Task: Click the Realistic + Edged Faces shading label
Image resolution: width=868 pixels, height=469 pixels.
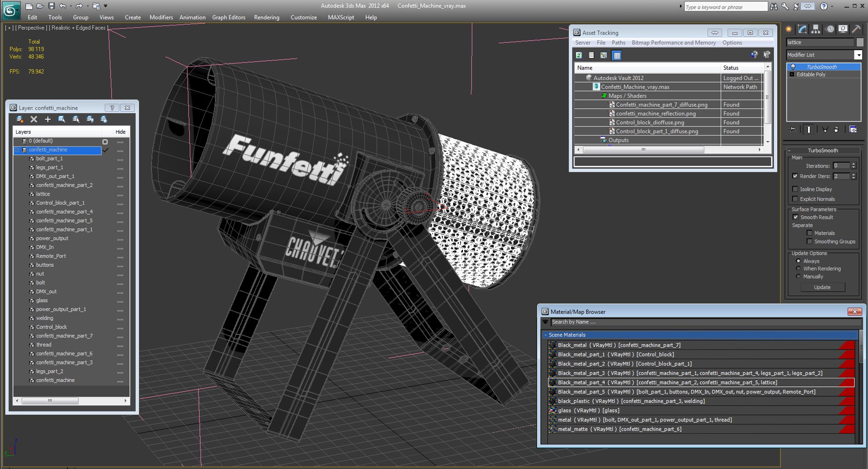Action: [x=79, y=28]
